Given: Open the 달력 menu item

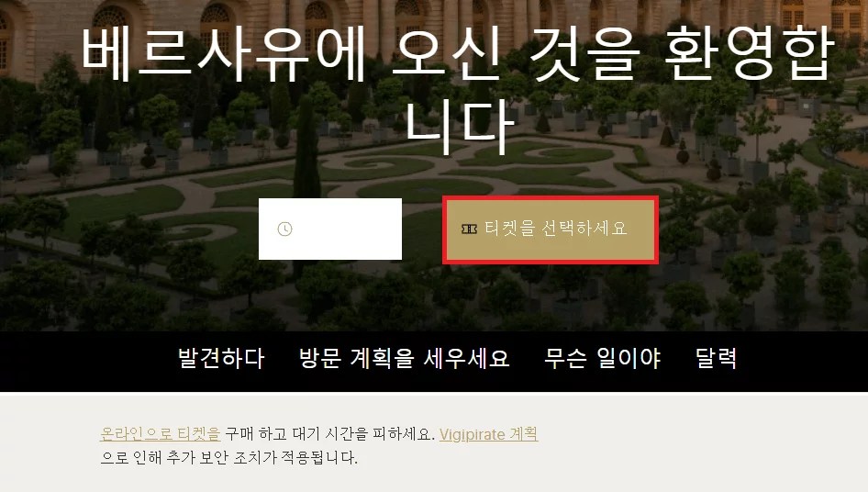Looking at the screenshot, I should [716, 358].
